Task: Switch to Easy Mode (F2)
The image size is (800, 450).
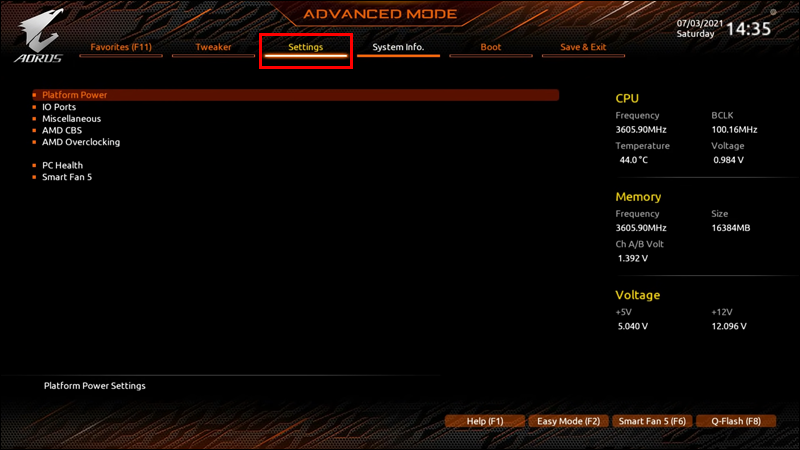Action: click(x=568, y=421)
